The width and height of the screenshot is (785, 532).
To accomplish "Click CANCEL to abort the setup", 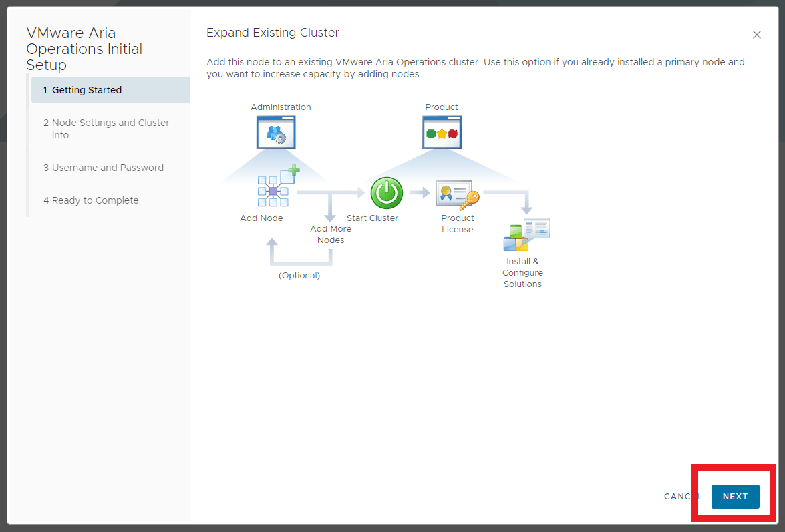I will (x=682, y=497).
